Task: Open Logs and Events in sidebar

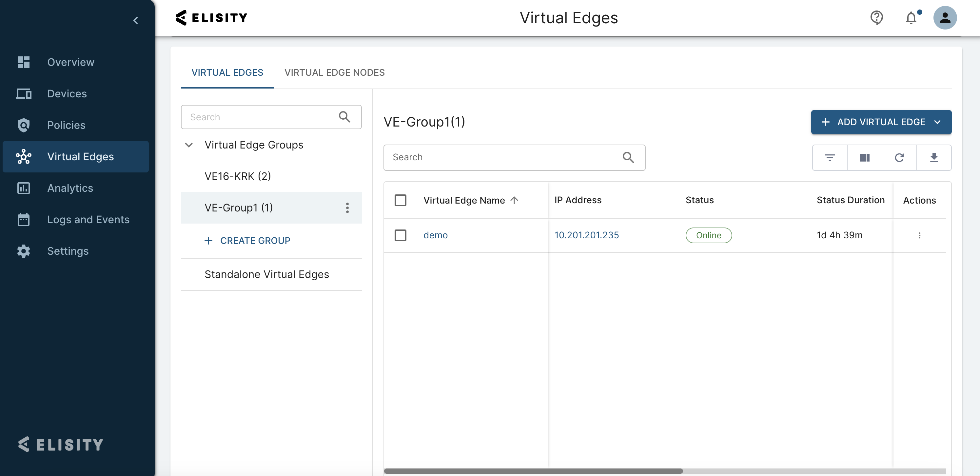Action: pos(88,220)
